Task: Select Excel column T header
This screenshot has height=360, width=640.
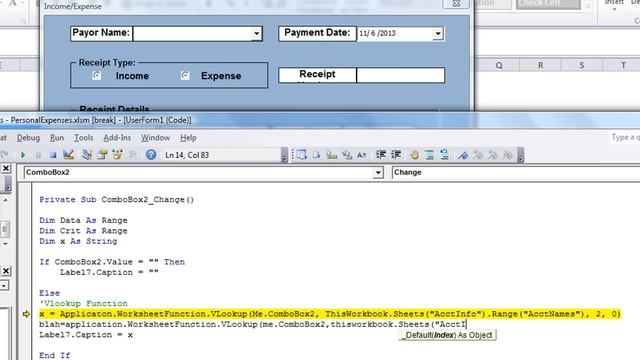Action: click(x=623, y=65)
